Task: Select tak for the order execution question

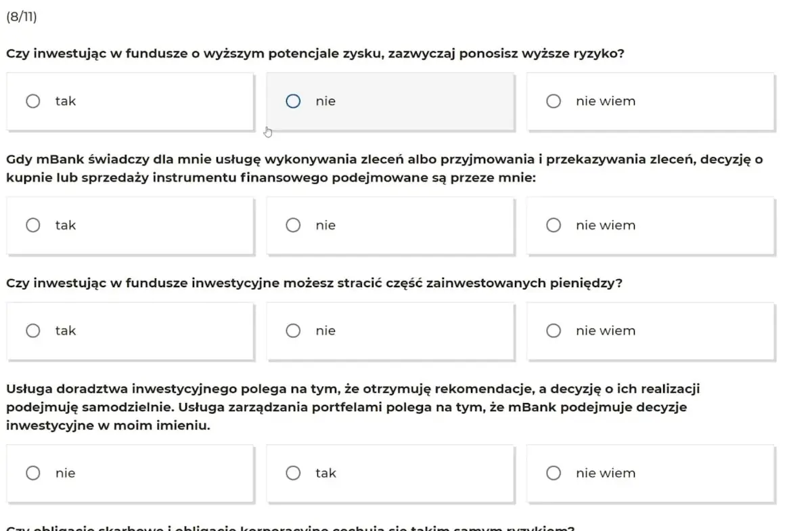Action: 130,226
